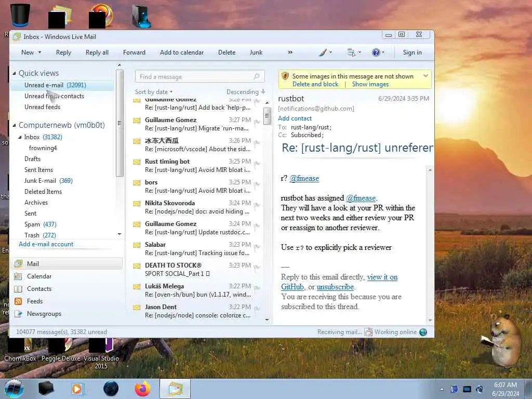
Task: Switch to the Mail pane
Action: (x=67, y=263)
